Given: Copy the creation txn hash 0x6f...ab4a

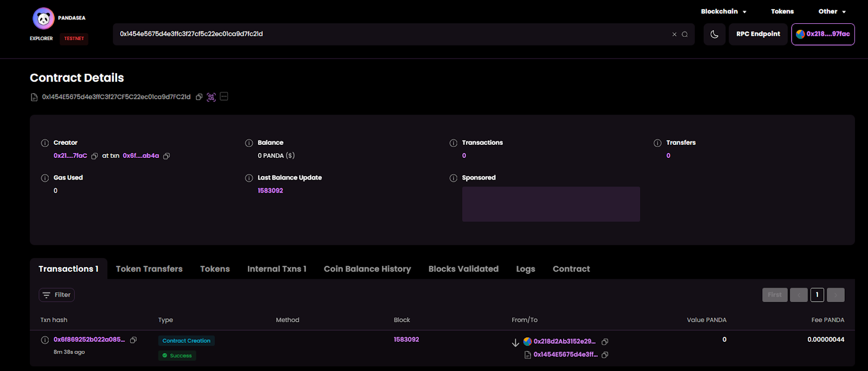Looking at the screenshot, I should pos(167,156).
